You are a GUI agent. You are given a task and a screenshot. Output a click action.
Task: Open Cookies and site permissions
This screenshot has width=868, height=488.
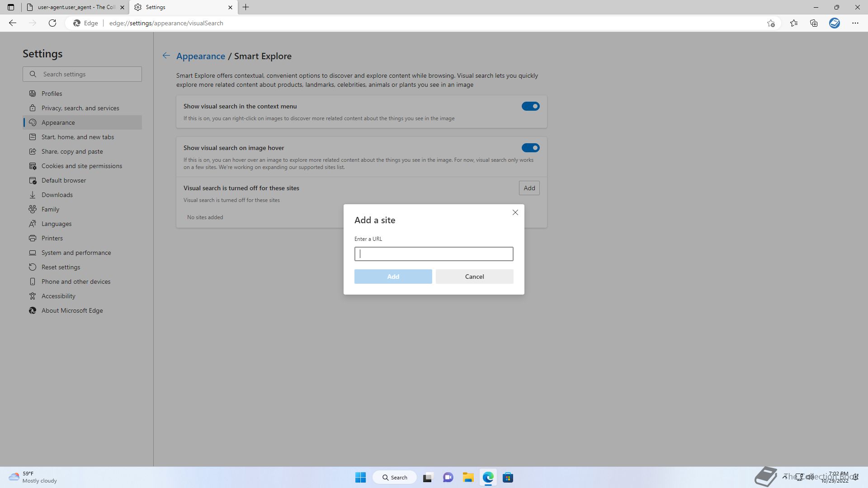point(82,166)
